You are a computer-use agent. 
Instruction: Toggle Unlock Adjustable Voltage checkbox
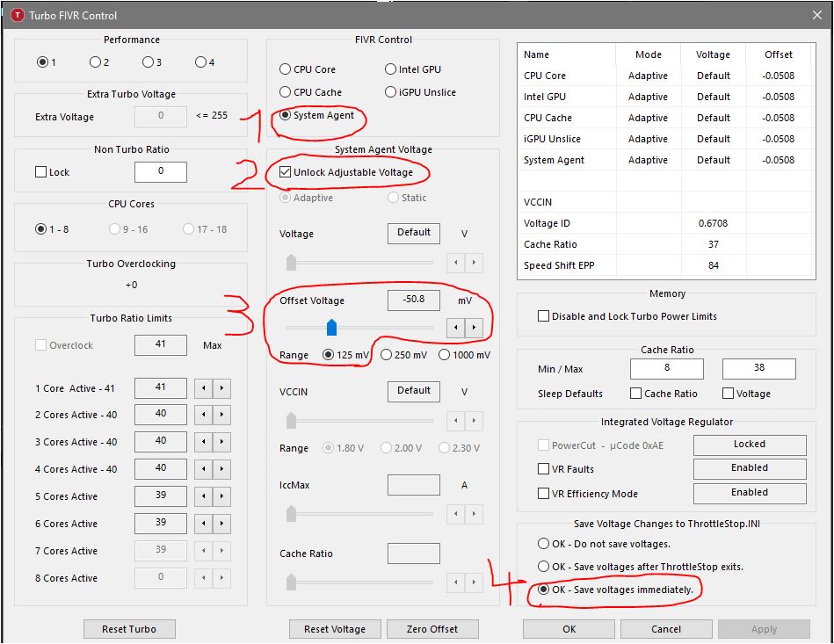[346, 172]
